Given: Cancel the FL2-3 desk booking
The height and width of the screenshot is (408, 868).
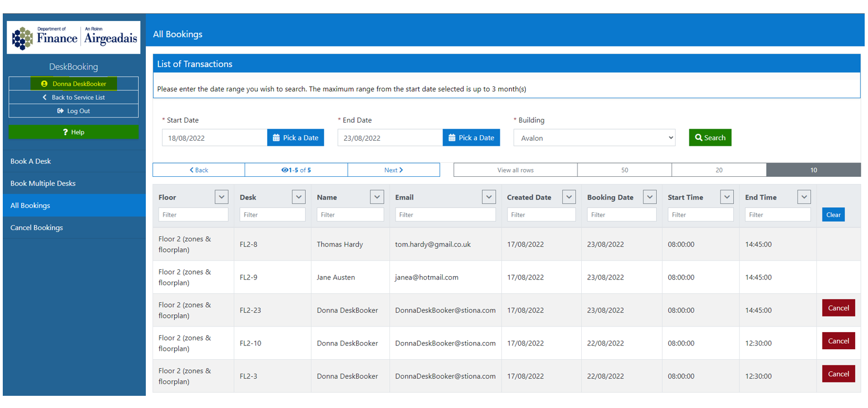Looking at the screenshot, I should point(839,374).
